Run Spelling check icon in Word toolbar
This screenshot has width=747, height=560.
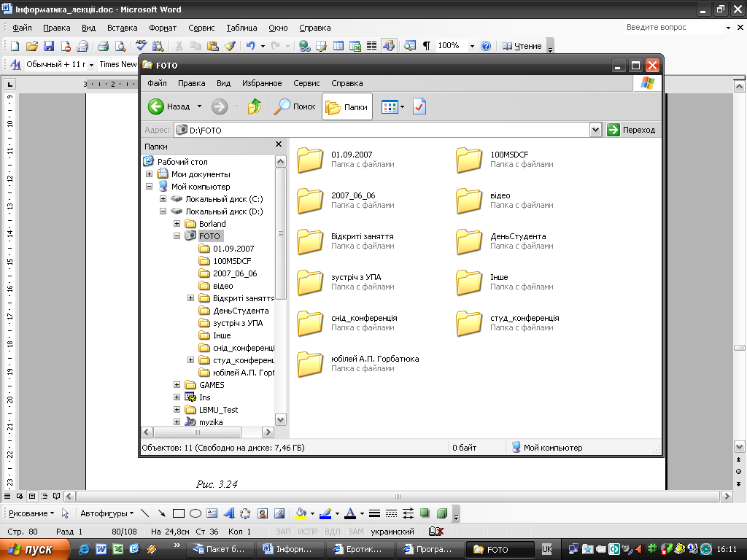pos(141,45)
